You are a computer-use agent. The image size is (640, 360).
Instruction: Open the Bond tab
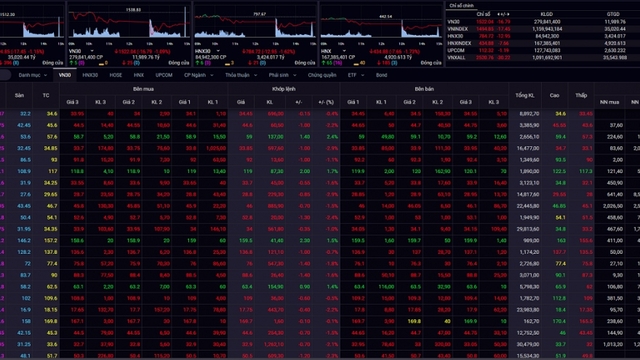click(x=381, y=75)
